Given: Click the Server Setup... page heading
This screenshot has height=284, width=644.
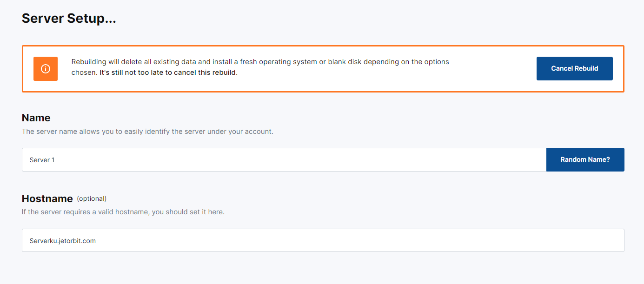Looking at the screenshot, I should tap(69, 19).
